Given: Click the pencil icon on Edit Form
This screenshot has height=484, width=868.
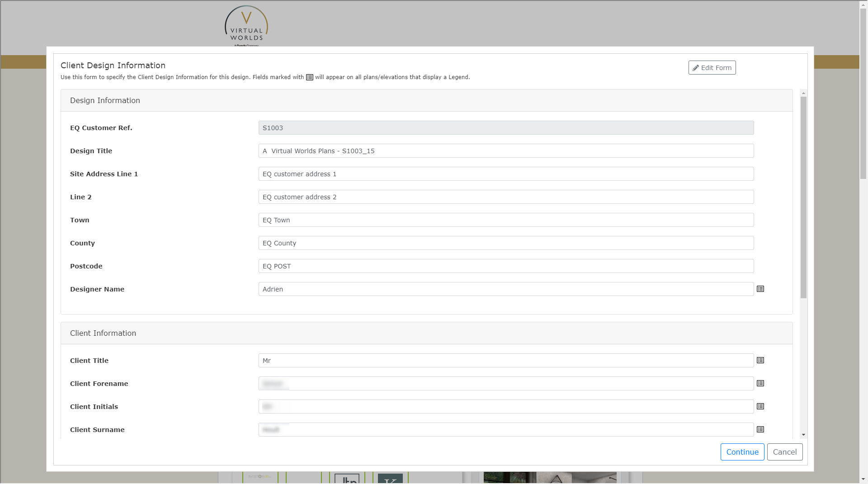Looking at the screenshot, I should point(696,68).
